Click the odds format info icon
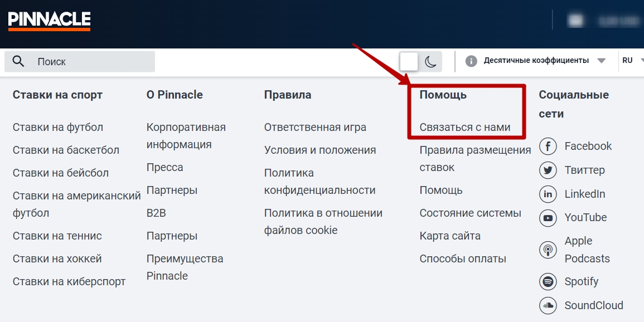Screen dimensions: 644x322 [471, 61]
